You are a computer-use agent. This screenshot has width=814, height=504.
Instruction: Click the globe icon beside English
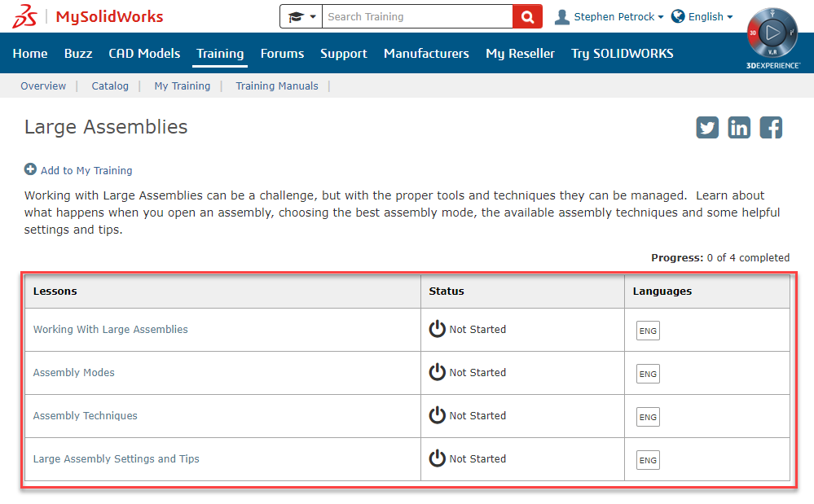pos(677,16)
